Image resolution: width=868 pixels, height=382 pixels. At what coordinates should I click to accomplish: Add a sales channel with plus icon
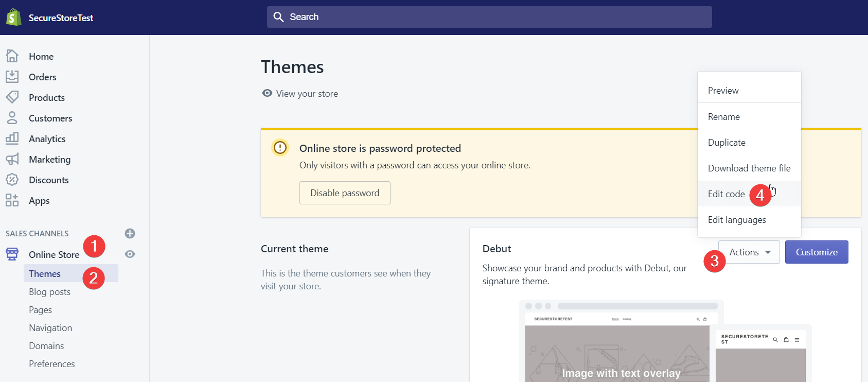point(130,233)
